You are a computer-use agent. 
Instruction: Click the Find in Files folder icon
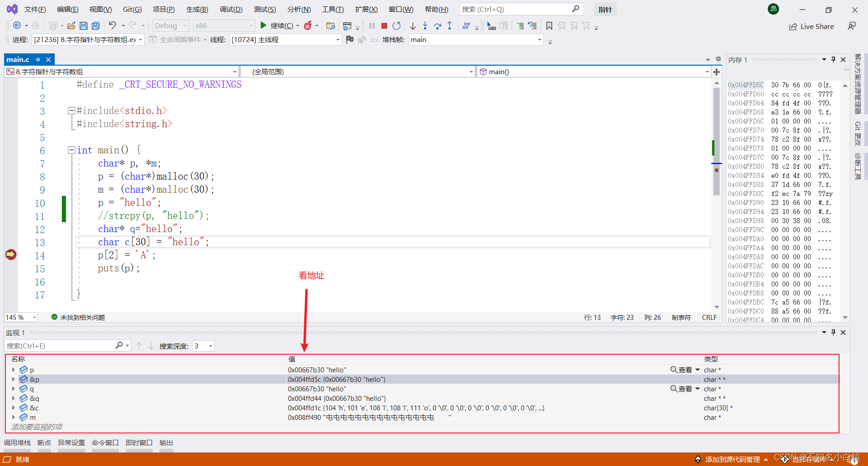coord(330,26)
